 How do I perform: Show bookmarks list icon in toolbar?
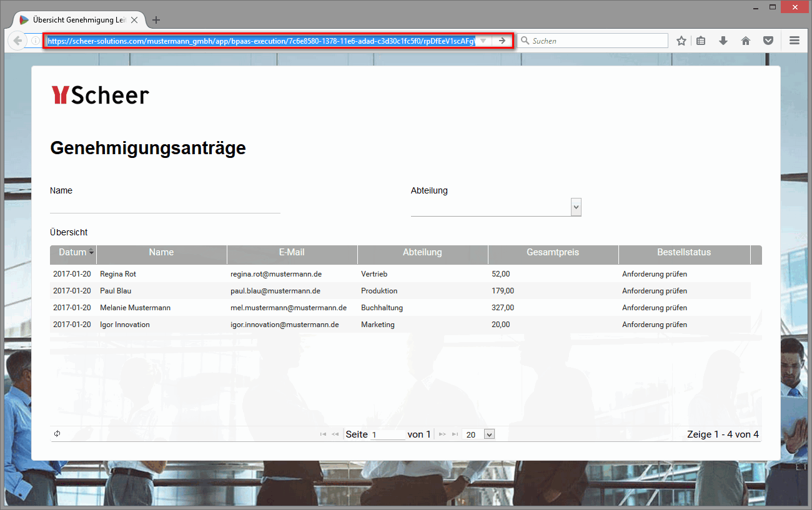tap(701, 41)
